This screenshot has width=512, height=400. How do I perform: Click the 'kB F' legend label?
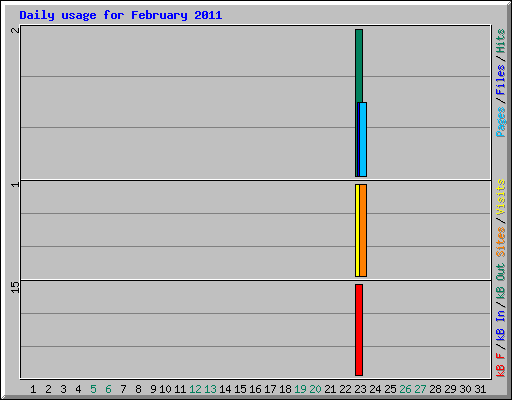pos(500,364)
